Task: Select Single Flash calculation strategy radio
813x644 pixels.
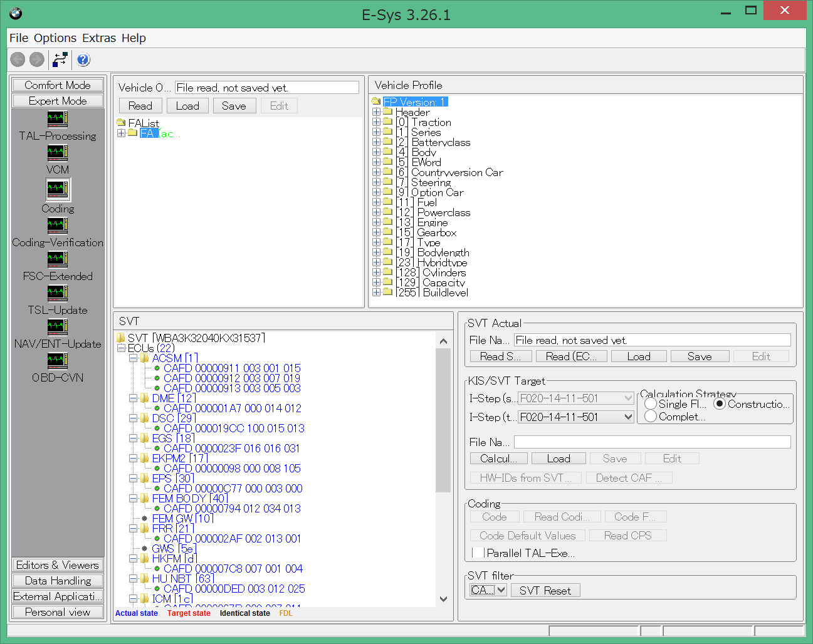Action: tap(651, 404)
